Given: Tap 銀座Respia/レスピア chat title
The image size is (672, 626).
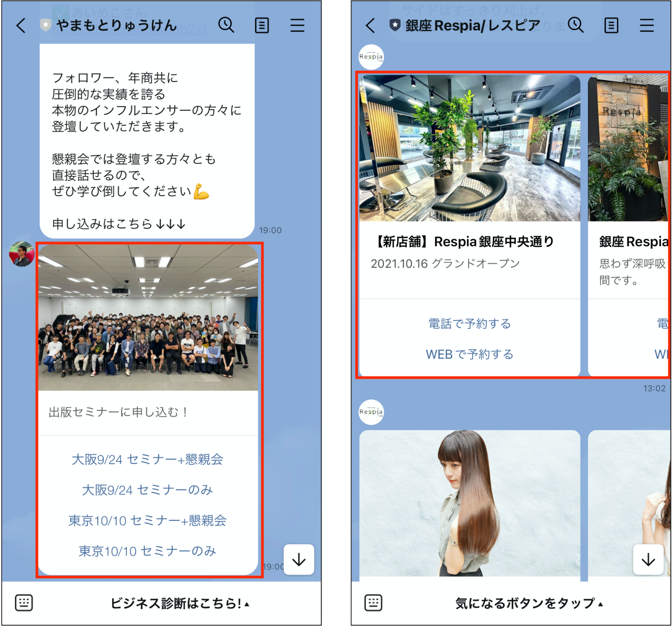Looking at the screenshot, I should coord(473,25).
